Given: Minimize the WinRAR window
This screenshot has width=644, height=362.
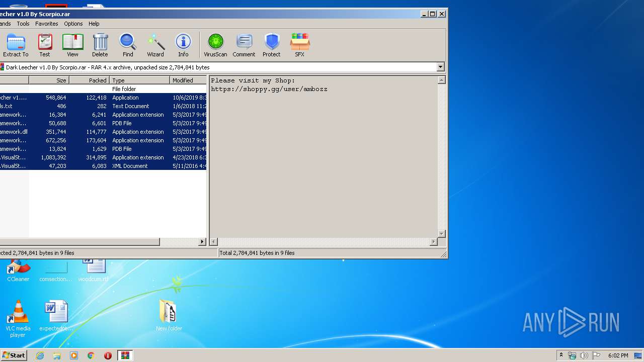Looking at the screenshot, I should point(424,14).
